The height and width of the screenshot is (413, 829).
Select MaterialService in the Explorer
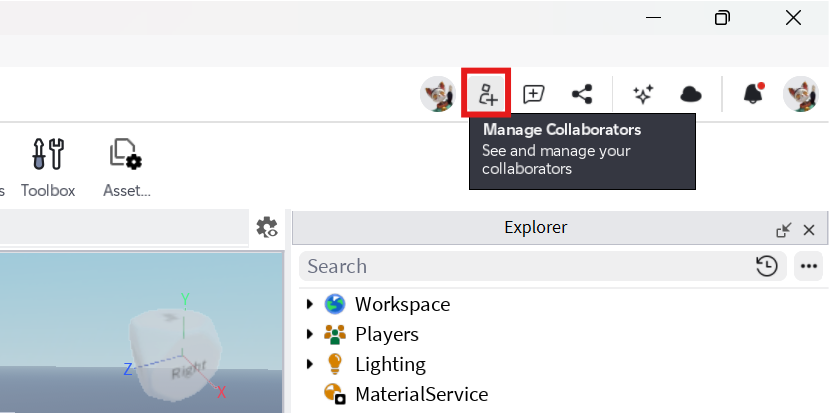click(421, 394)
